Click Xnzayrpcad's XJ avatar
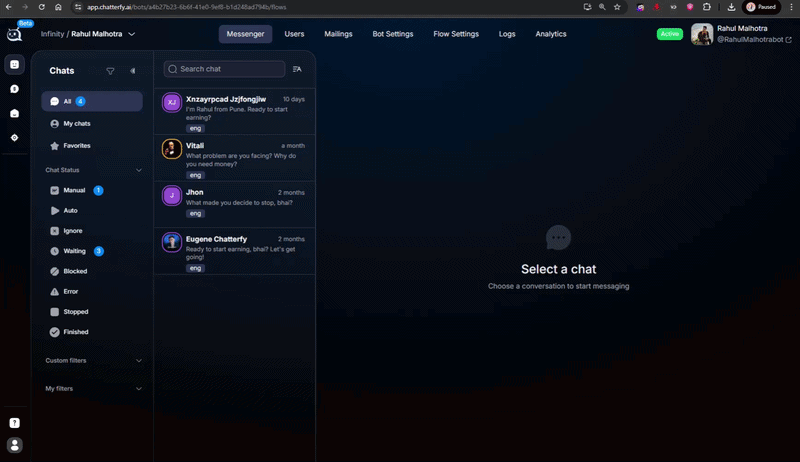Viewport: 800px width, 462px height. click(172, 102)
